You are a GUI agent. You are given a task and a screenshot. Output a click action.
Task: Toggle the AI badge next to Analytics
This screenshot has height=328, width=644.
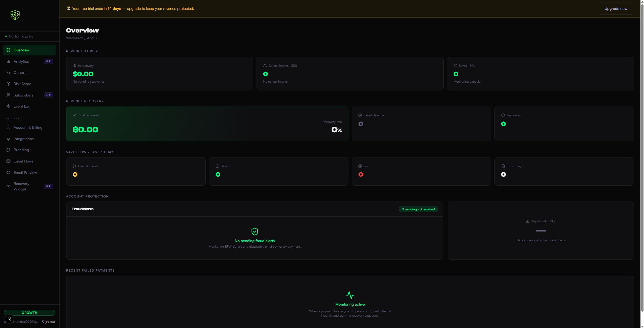coord(48,61)
